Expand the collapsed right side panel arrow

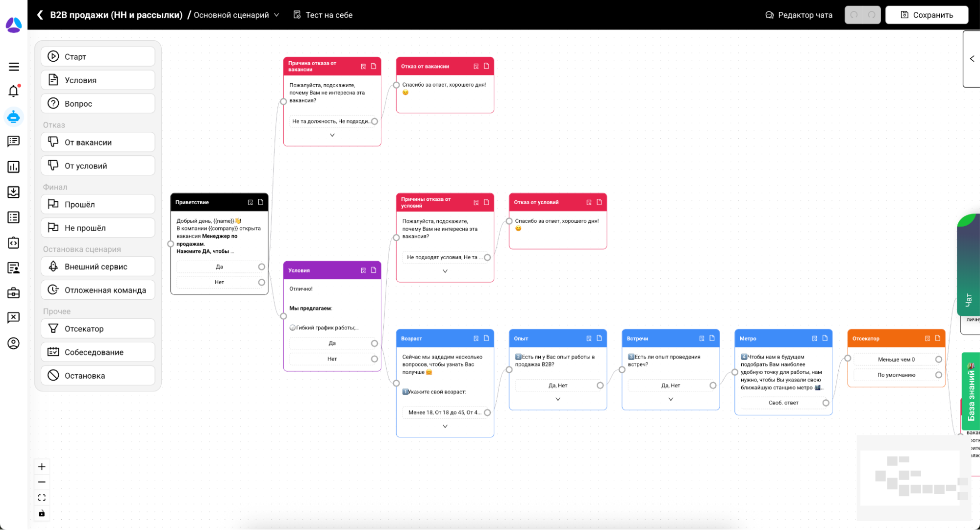coord(972,59)
